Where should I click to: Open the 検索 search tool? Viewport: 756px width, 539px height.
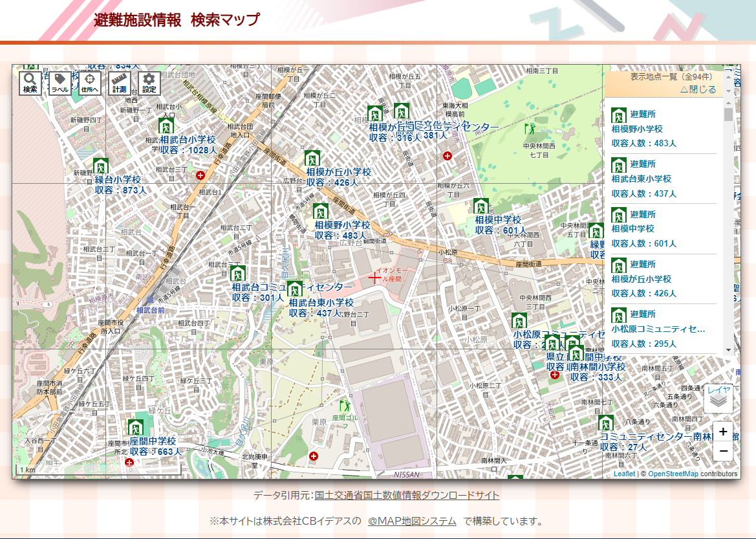click(x=30, y=83)
